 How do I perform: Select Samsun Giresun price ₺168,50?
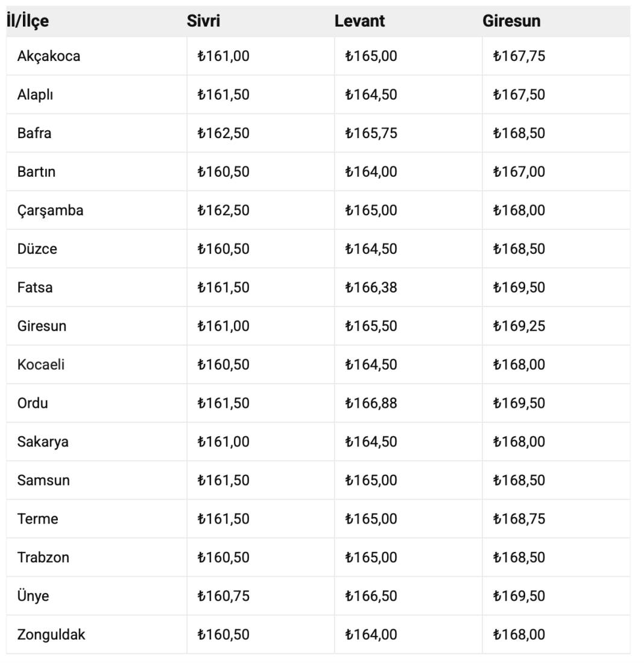[x=519, y=480]
